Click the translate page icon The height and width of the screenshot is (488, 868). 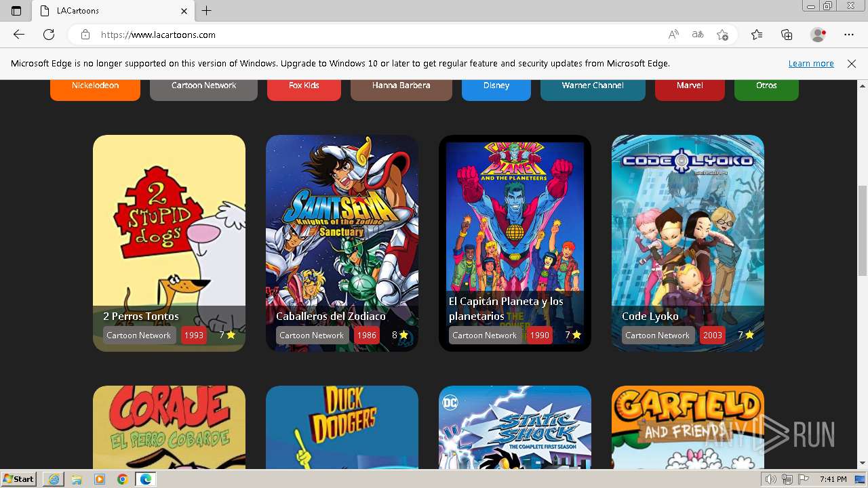698,35
